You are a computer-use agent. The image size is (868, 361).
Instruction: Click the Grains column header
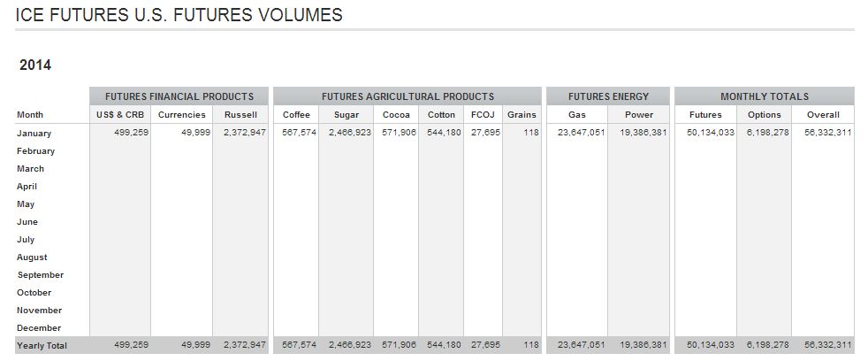tap(522, 115)
